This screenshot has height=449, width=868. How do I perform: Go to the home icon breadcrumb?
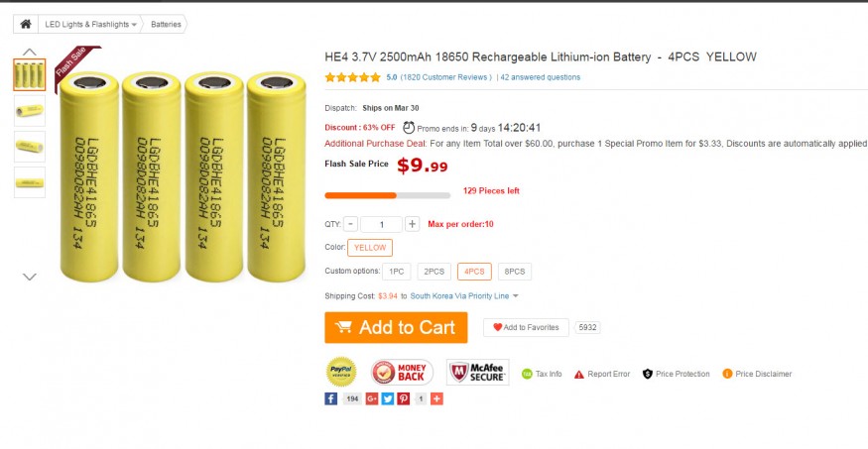(x=26, y=25)
